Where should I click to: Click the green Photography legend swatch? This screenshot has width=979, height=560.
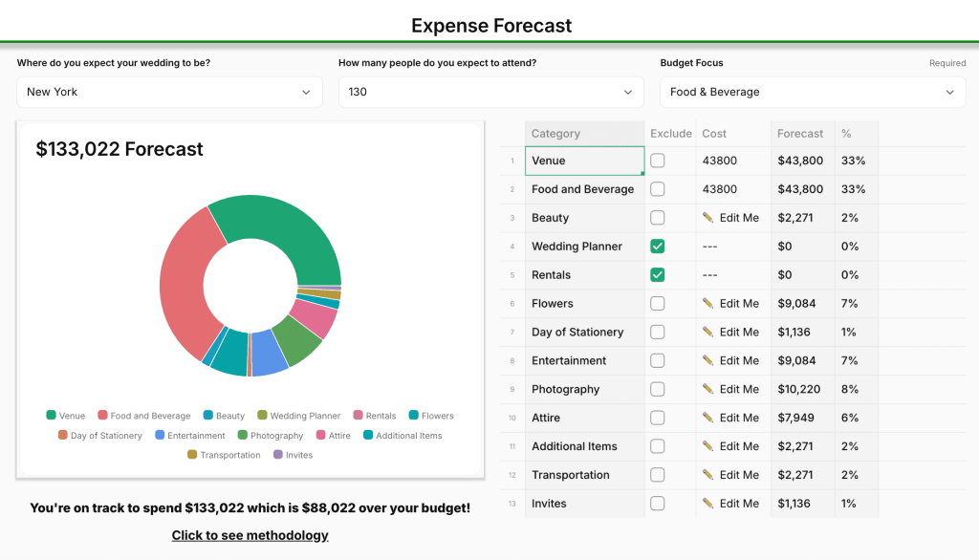(x=243, y=436)
